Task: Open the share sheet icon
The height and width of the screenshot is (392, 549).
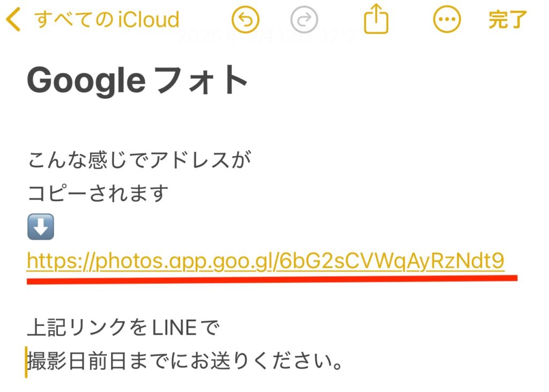Action: point(376,19)
